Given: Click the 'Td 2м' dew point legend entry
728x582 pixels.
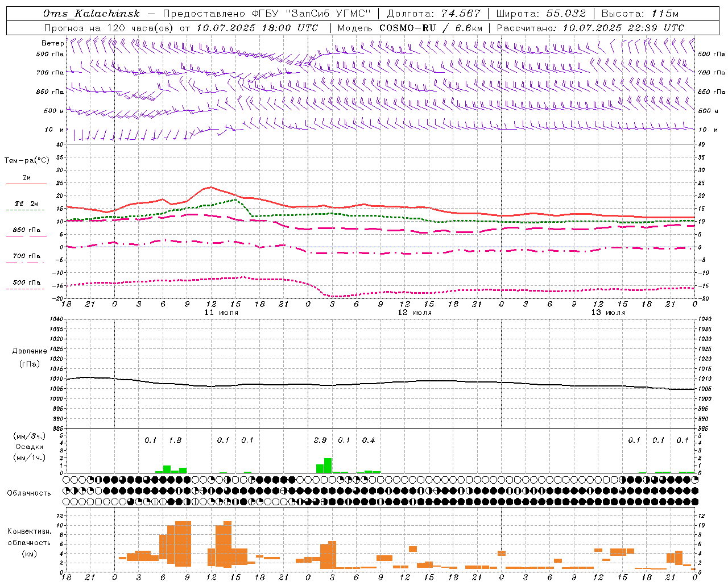Looking at the screenshot, I should pos(26,203).
